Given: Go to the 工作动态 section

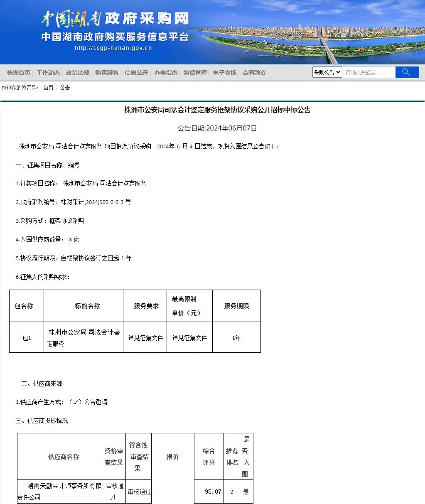Looking at the screenshot, I should (48, 73).
